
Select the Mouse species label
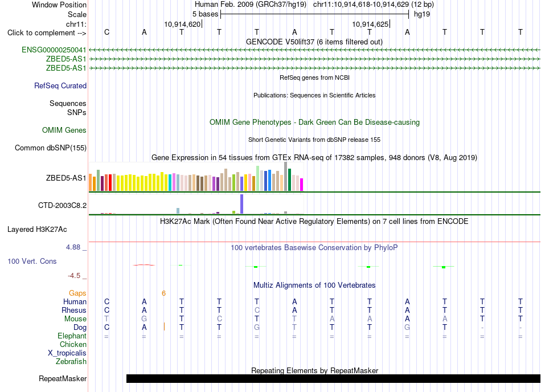pyautogui.click(x=75, y=319)
